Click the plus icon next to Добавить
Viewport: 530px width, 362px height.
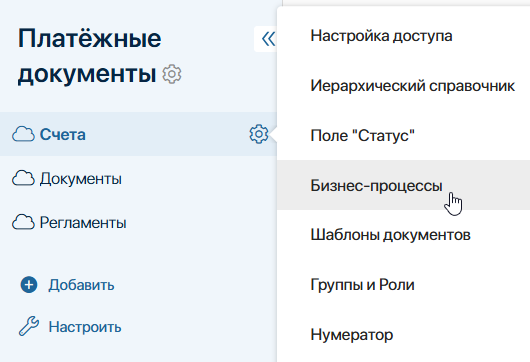(29, 285)
